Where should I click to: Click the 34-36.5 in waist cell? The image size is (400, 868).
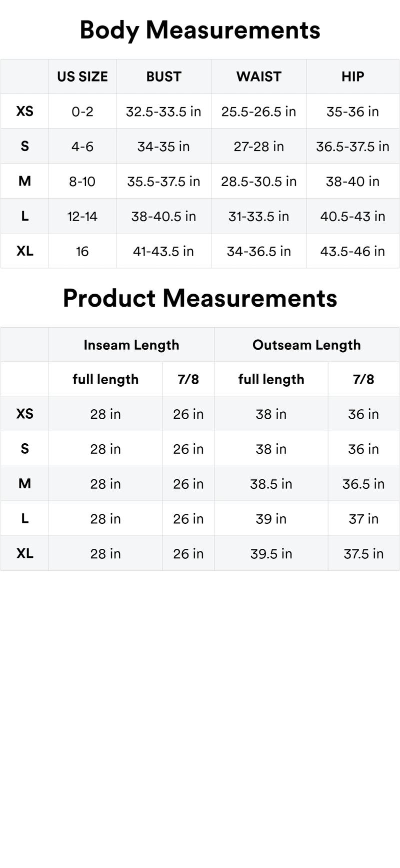click(258, 251)
